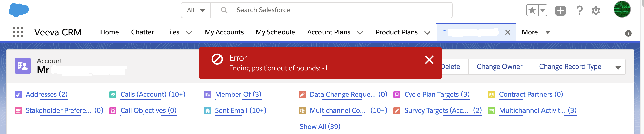Go to the My Accounts tab
644x134 pixels.
224,32
